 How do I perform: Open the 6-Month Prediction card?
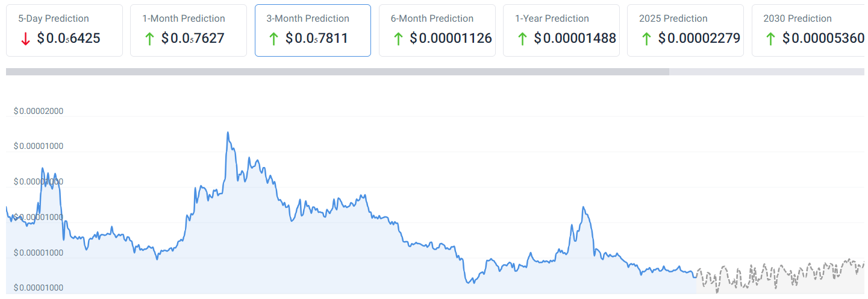(x=437, y=31)
